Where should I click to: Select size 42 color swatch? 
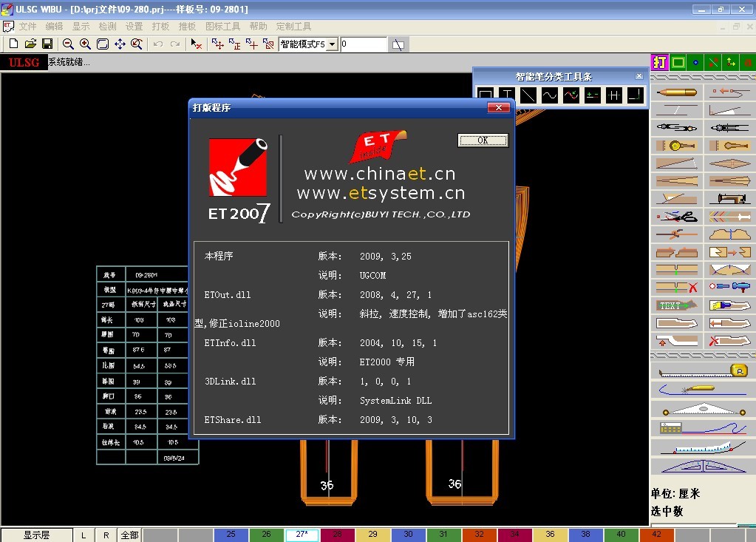[657, 535]
